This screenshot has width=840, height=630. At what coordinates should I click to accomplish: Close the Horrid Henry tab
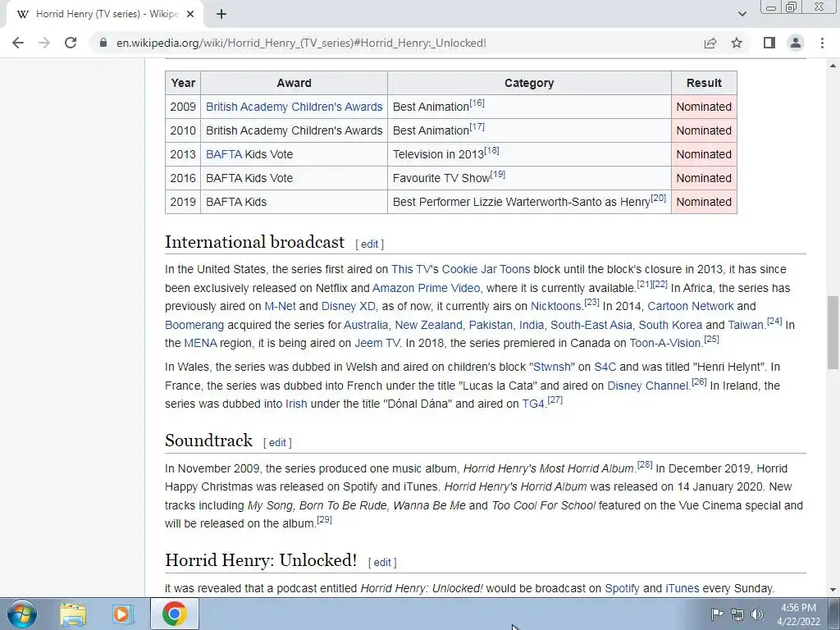[x=190, y=14]
